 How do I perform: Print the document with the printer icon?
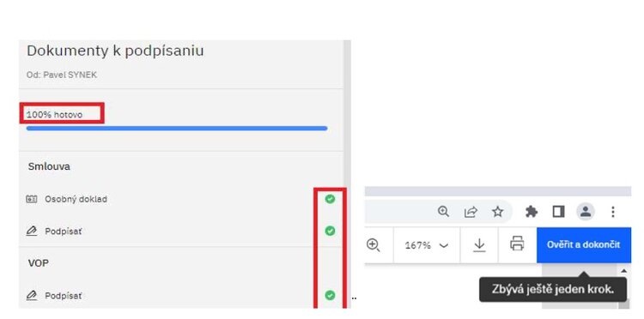[517, 244]
